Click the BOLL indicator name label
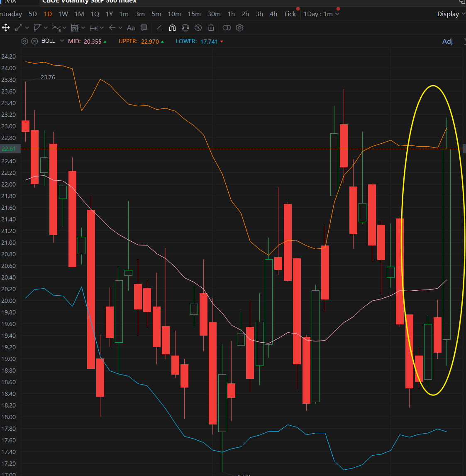466x476 pixels. [48, 41]
